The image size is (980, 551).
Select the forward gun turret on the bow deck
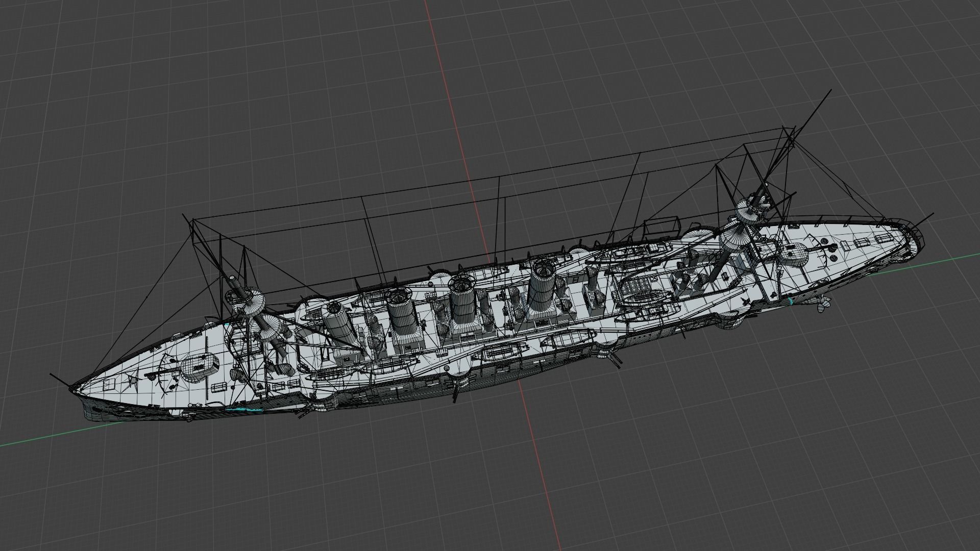point(200,367)
